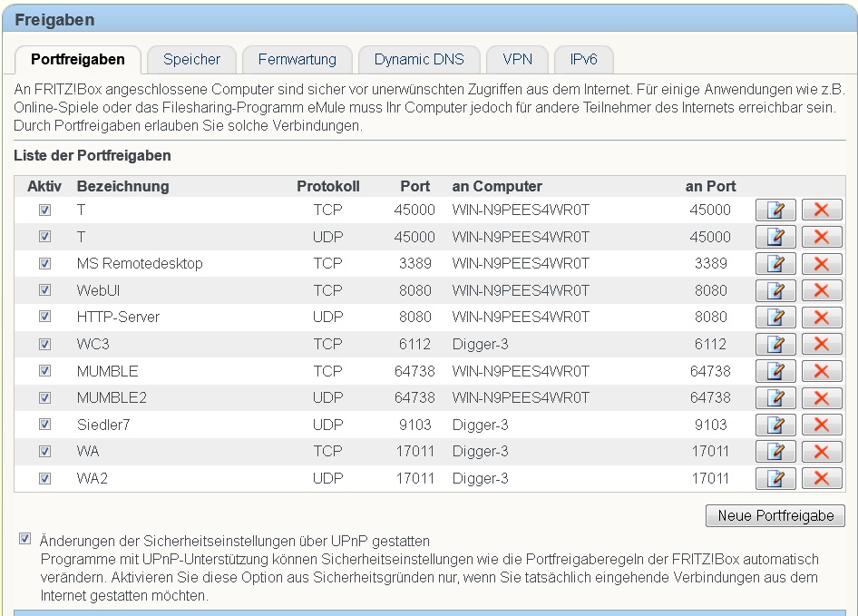Screen dimensions: 858x616
Task: Edit the WC3 port rule
Action: coord(775,344)
